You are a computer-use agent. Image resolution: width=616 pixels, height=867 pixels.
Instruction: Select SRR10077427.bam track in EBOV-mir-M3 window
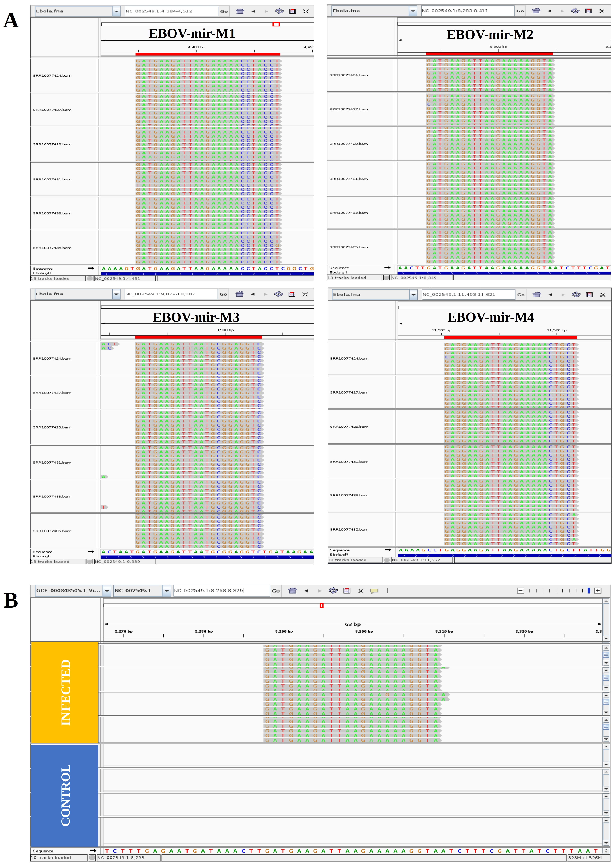pyautogui.click(x=52, y=392)
